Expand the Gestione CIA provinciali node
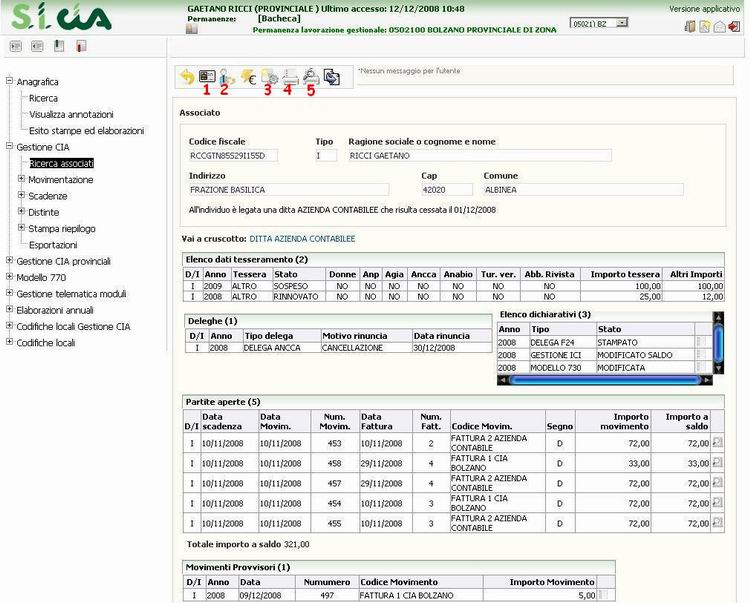 (9, 260)
